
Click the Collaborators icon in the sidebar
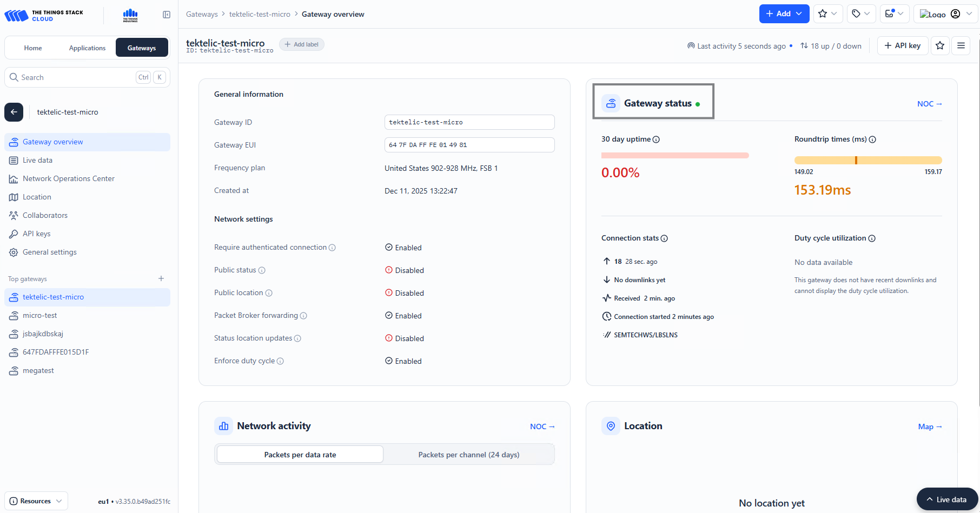coord(14,215)
